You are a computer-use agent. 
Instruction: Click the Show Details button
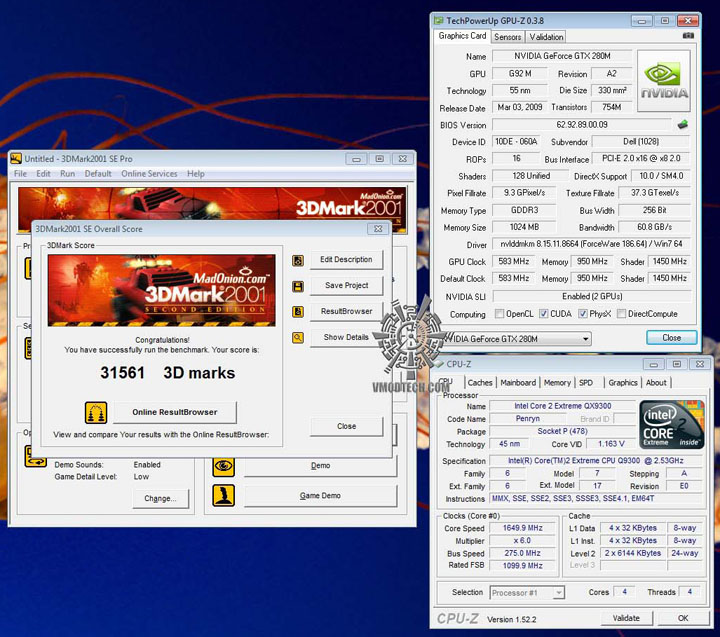346,337
